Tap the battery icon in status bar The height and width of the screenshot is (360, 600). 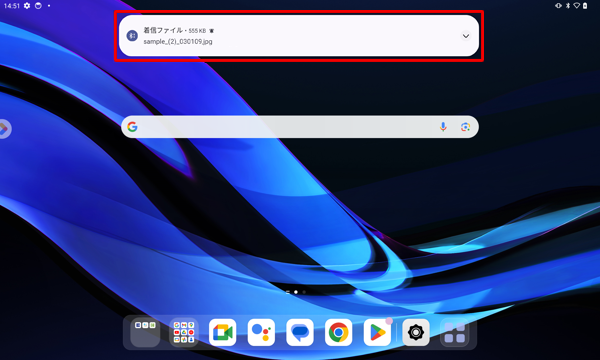point(585,6)
